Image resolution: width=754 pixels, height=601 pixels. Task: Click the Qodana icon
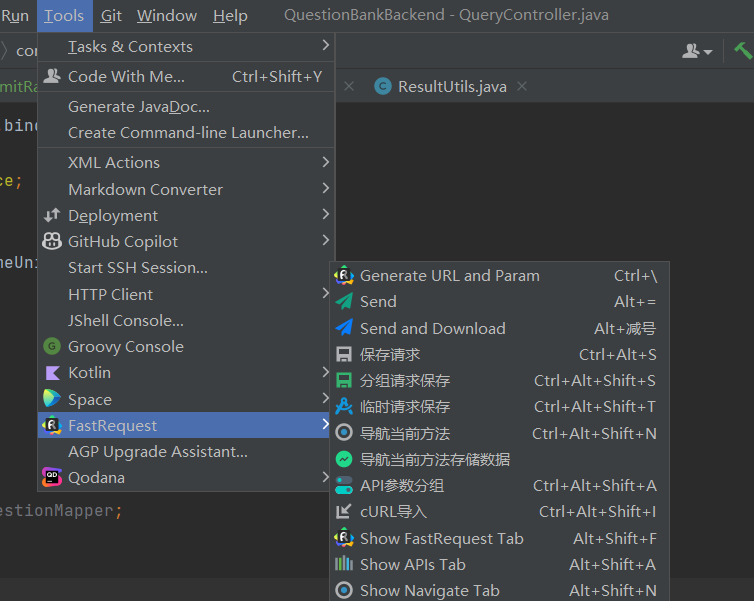click(x=52, y=477)
